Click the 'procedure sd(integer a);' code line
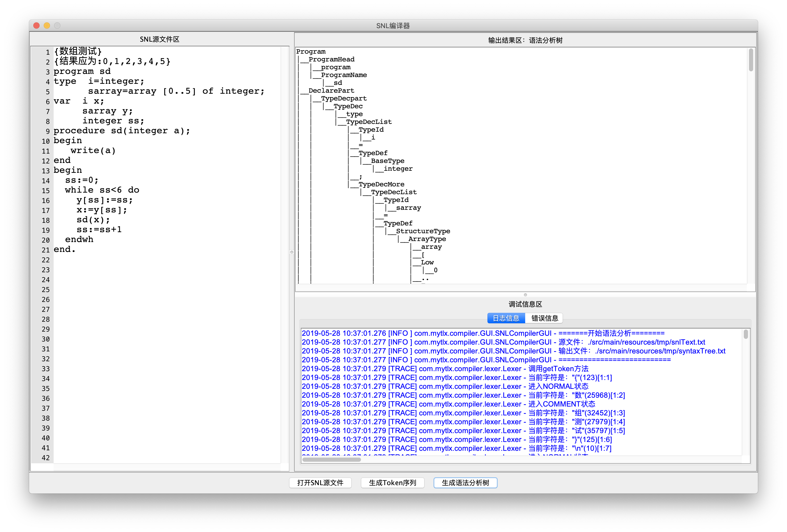787x532 pixels. tap(122, 131)
